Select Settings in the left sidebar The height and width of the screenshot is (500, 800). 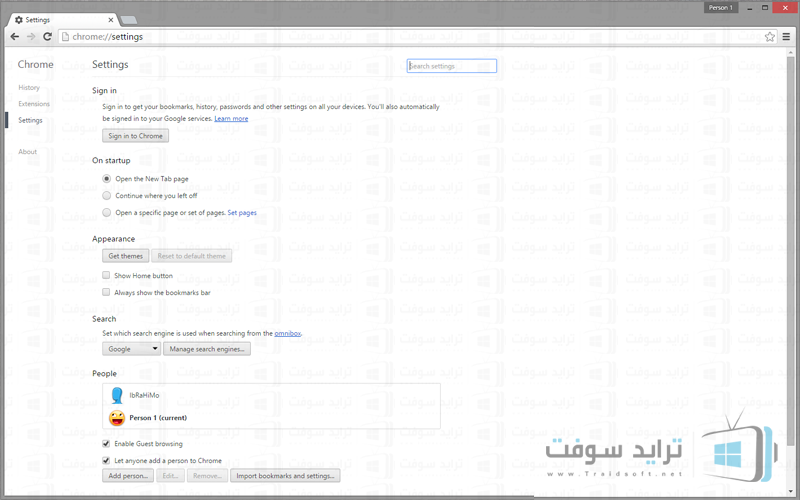click(x=30, y=120)
